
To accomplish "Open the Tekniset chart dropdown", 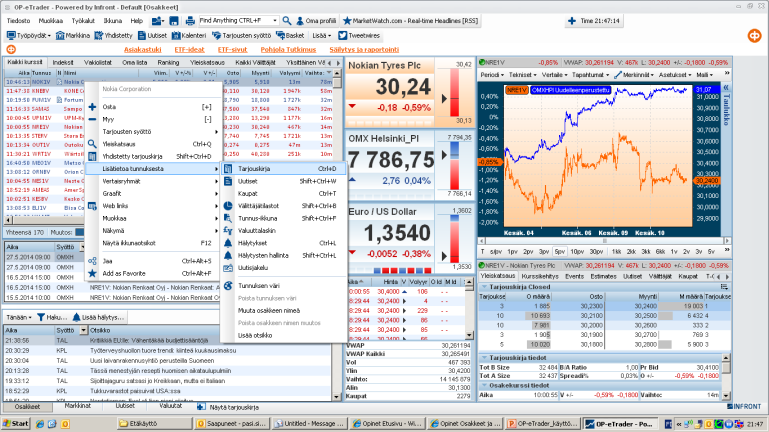I will tap(522, 75).
